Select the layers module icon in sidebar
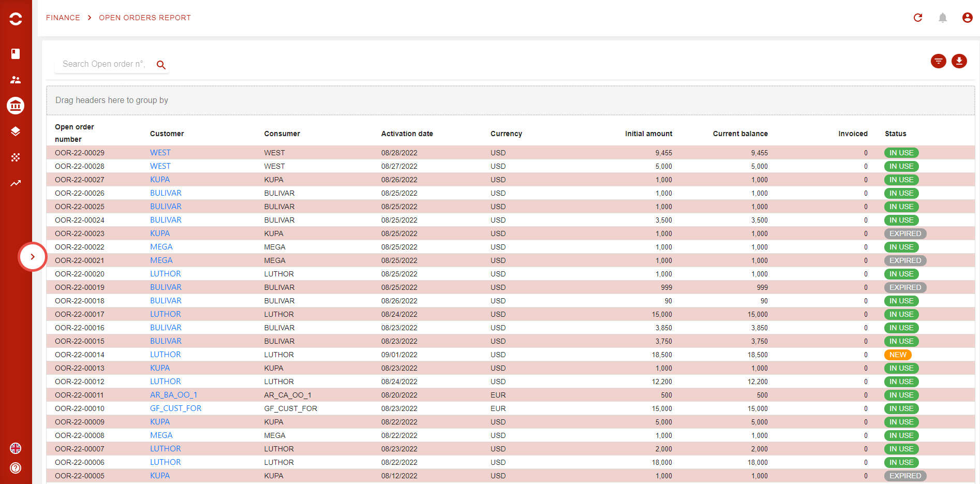 (16, 131)
